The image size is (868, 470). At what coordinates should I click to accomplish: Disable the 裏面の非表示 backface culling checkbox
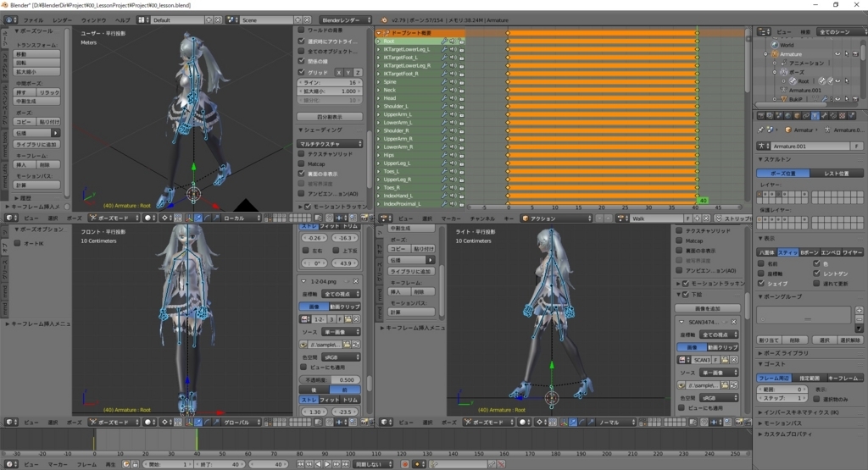(x=302, y=172)
